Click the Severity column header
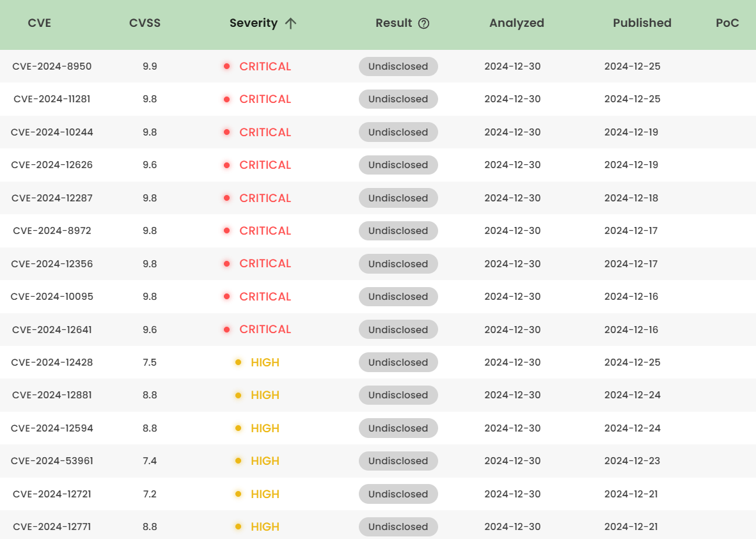Viewport: 756px width, 539px height. [x=254, y=23]
